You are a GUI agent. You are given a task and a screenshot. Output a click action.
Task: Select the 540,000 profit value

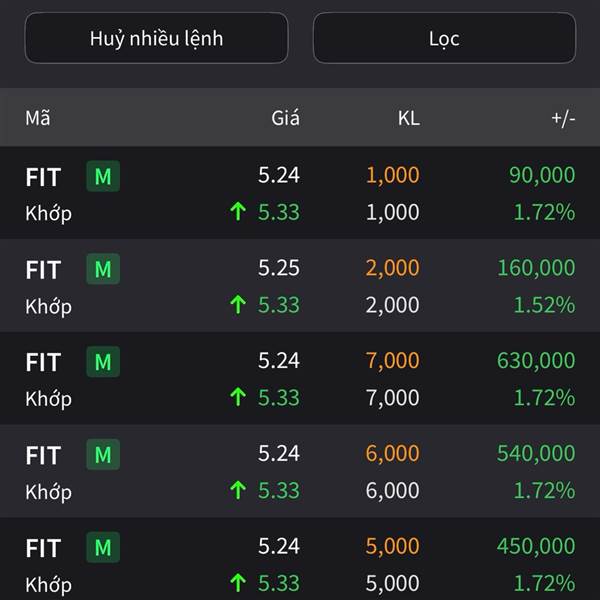[536, 453]
